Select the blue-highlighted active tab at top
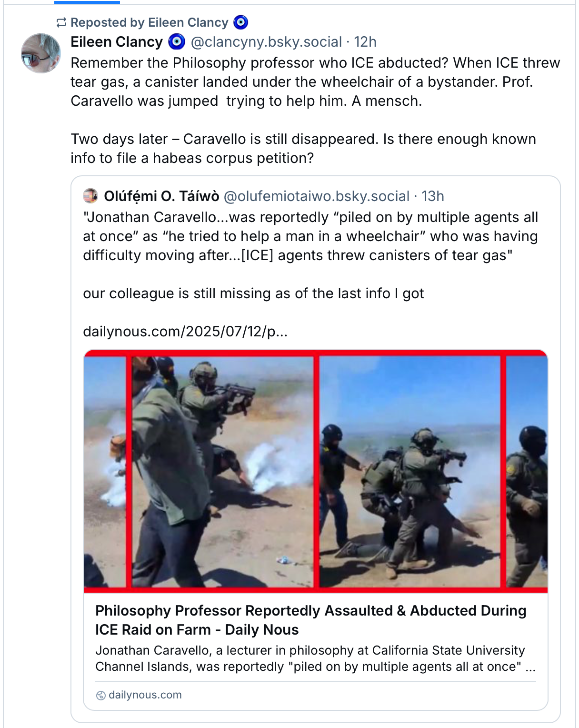Viewport: 579px width, 728px height. tap(87, 2)
